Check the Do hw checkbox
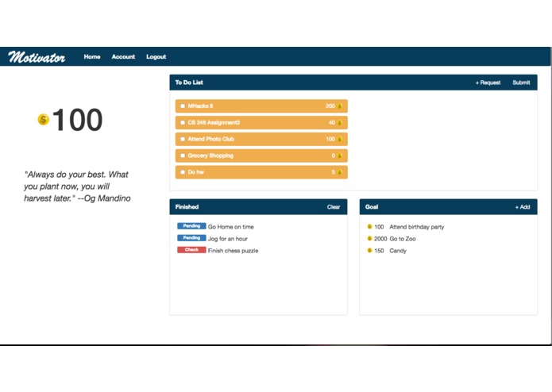 (x=183, y=172)
